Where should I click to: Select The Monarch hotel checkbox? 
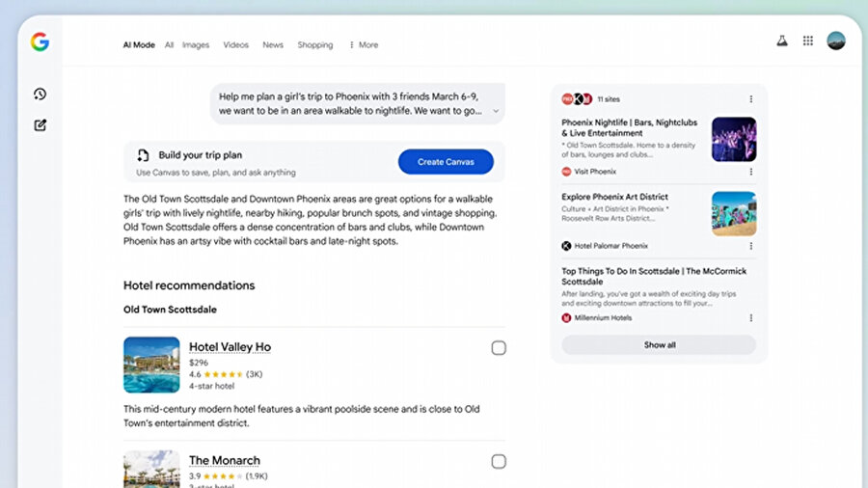[x=499, y=462]
